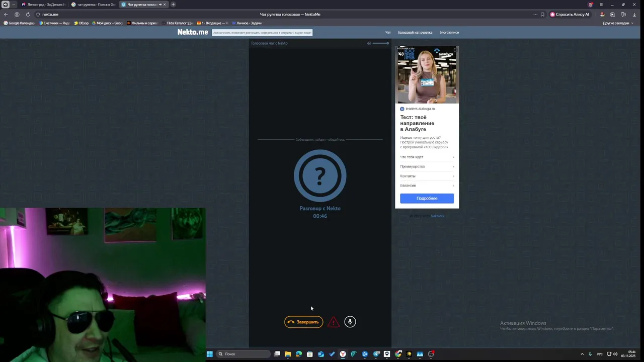Open File Explorer from the taskbar
This screenshot has width=644, height=362.
coord(288,354)
